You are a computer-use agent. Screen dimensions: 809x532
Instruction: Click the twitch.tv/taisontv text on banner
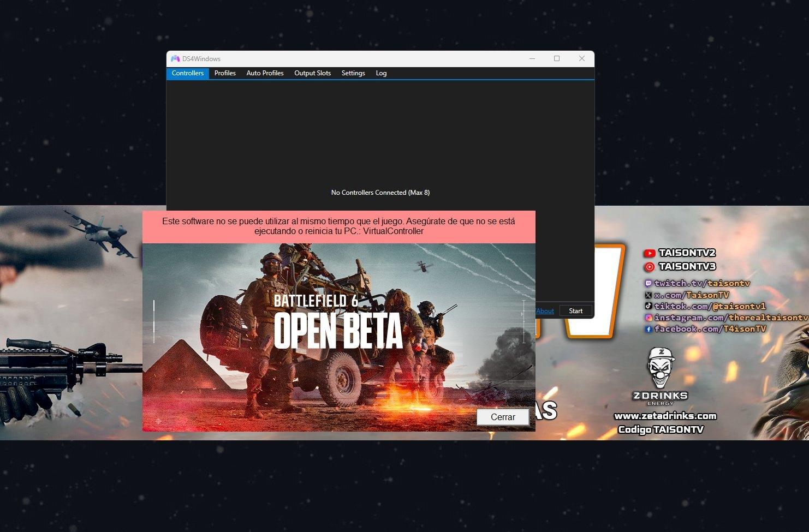click(702, 283)
